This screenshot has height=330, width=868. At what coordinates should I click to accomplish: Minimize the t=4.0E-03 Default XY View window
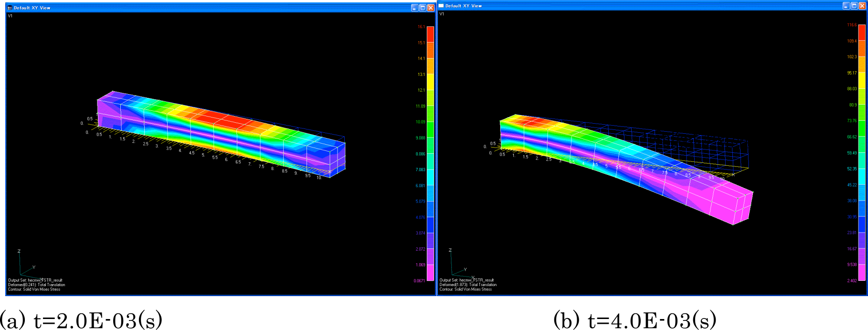pyautogui.click(x=846, y=6)
